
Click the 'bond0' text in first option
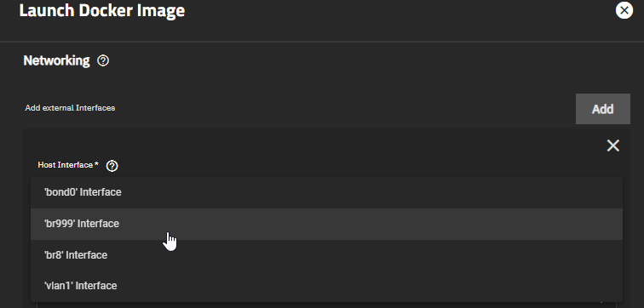click(60, 192)
